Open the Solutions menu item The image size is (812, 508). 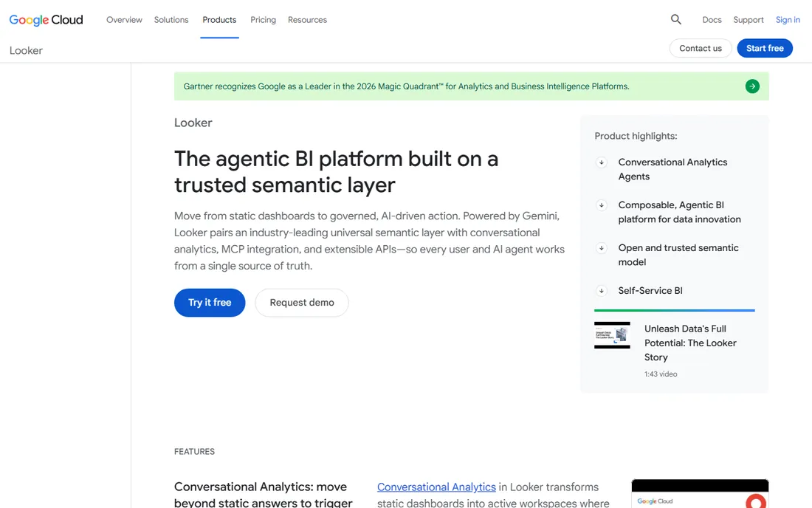coord(171,20)
